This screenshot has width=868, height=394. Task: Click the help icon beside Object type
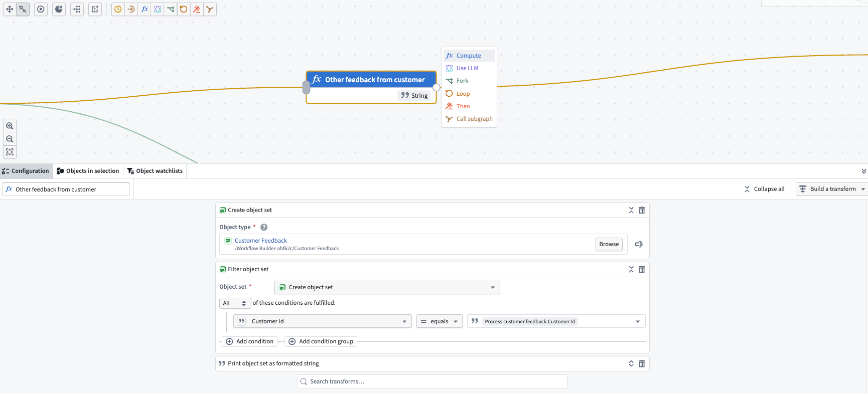[264, 227]
